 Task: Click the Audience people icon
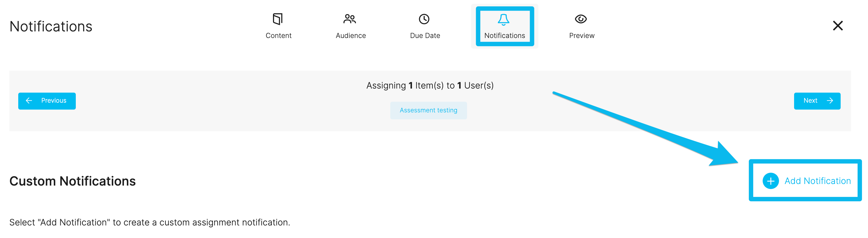pos(350,19)
